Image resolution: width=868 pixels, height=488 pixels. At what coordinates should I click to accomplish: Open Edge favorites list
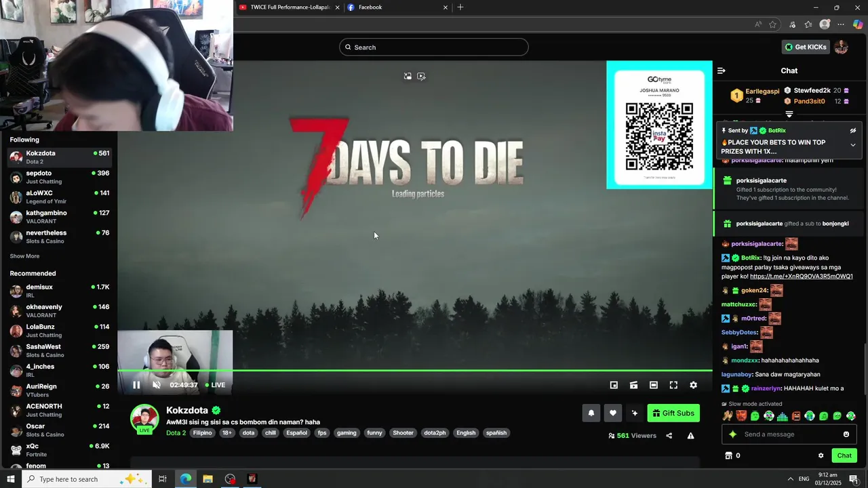tap(808, 24)
